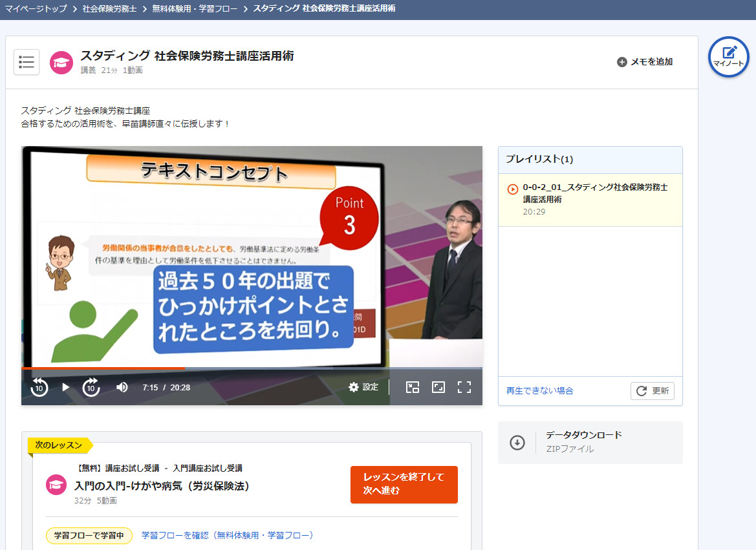Open video 設定 settings
756x550 pixels.
[363, 387]
